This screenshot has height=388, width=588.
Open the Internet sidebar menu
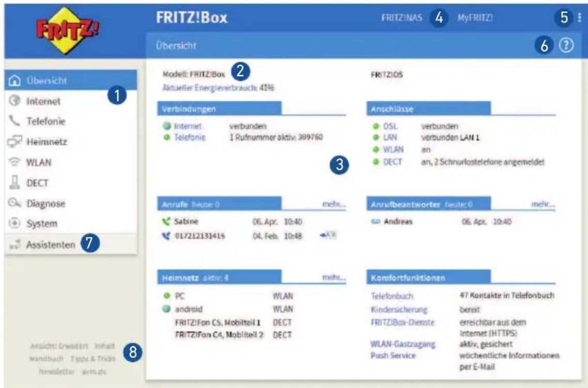[x=70, y=101]
